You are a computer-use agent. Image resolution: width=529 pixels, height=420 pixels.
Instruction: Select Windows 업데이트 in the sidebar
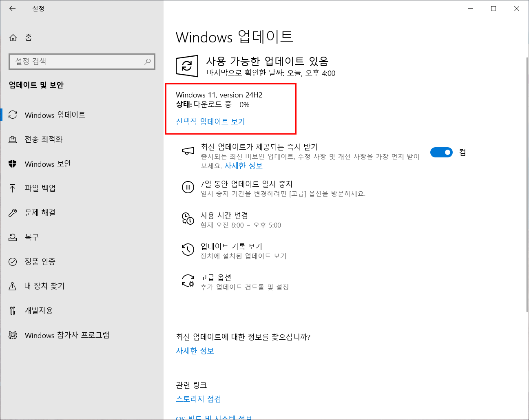pos(82,115)
